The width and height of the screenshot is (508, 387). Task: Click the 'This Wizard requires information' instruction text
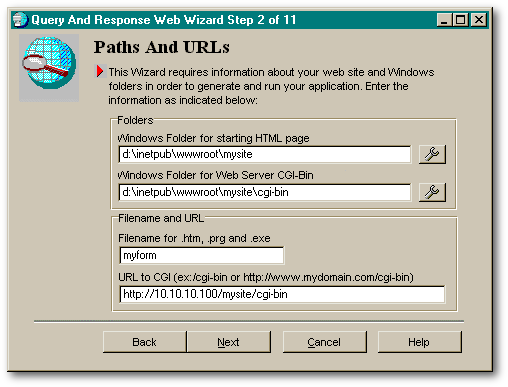(271, 86)
